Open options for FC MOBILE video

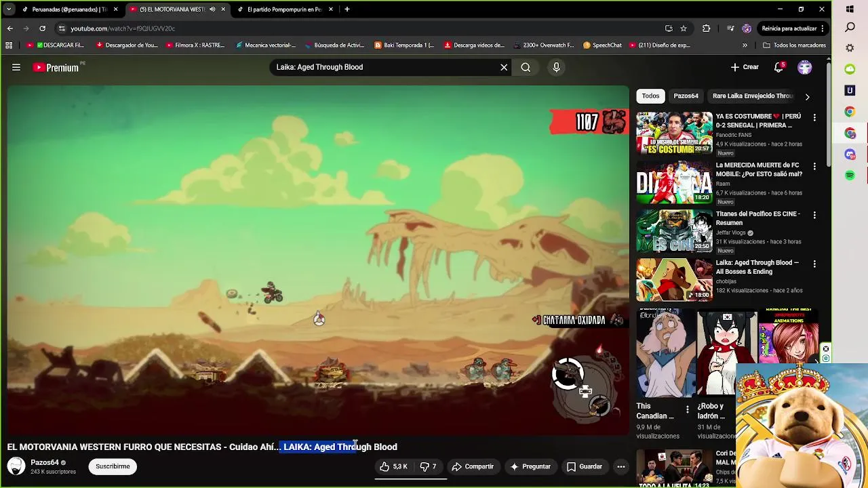pyautogui.click(x=814, y=166)
